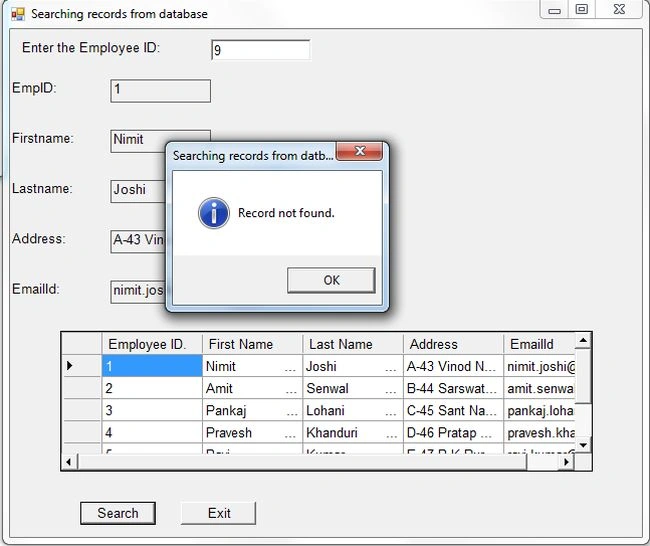Select the pankaj.loha email cell
This screenshot has width=650, height=546.
[539, 410]
